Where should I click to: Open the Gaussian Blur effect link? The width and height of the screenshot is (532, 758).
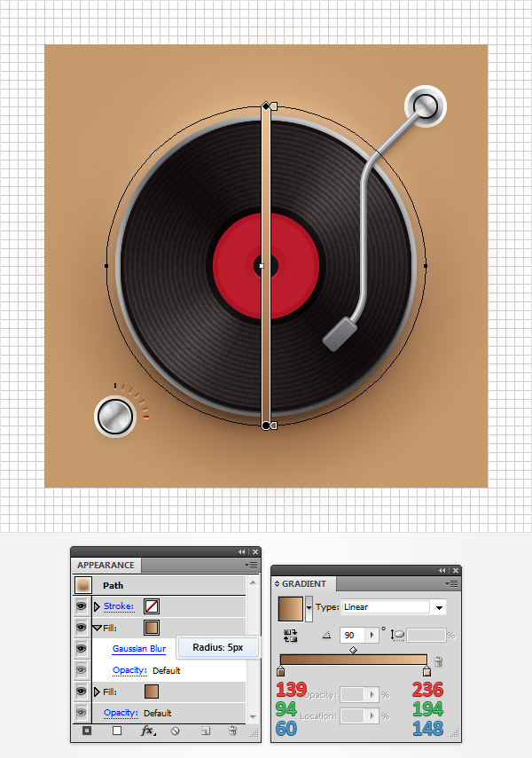(x=139, y=649)
